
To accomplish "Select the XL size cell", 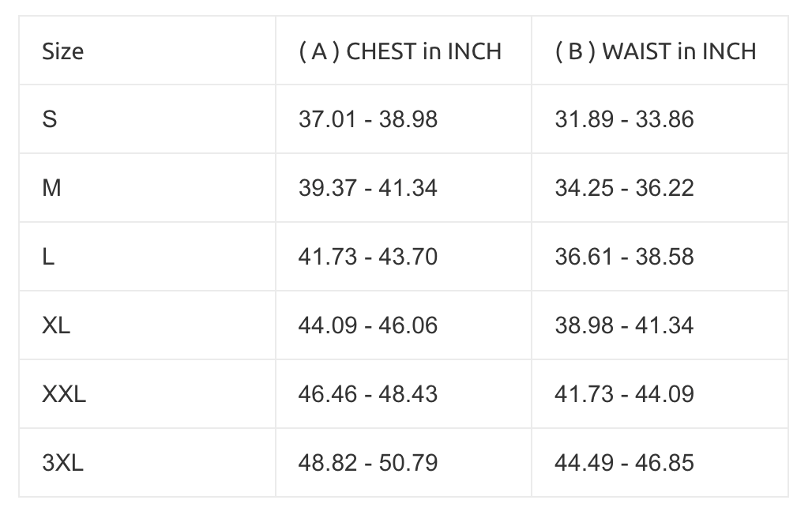I will tap(56, 325).
